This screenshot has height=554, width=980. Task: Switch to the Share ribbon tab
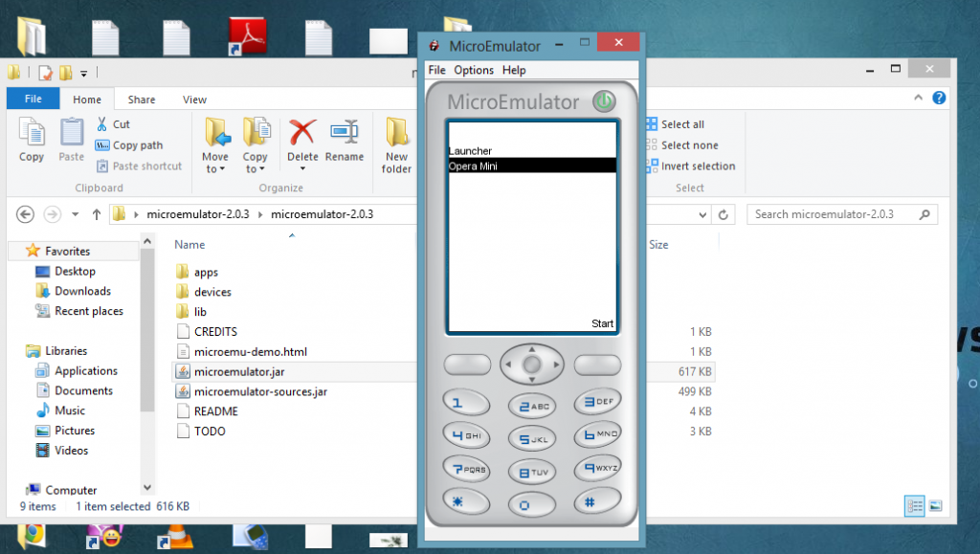pos(142,100)
